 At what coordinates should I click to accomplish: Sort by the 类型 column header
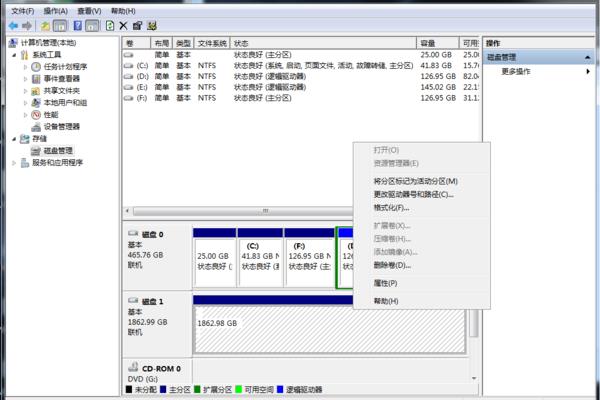(x=183, y=43)
